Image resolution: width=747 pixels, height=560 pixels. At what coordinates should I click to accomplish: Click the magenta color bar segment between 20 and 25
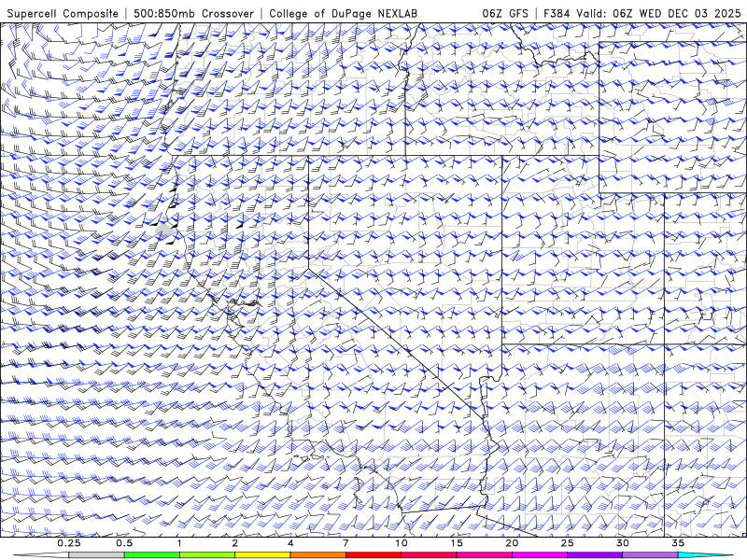click(x=540, y=555)
